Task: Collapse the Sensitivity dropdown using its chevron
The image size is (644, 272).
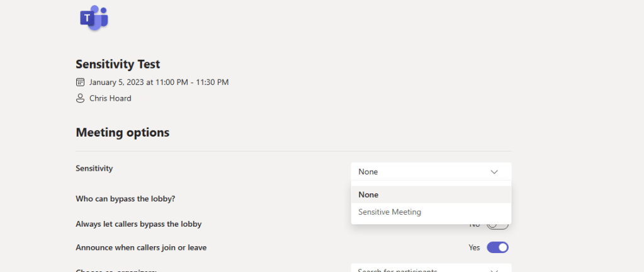Action: pyautogui.click(x=494, y=172)
